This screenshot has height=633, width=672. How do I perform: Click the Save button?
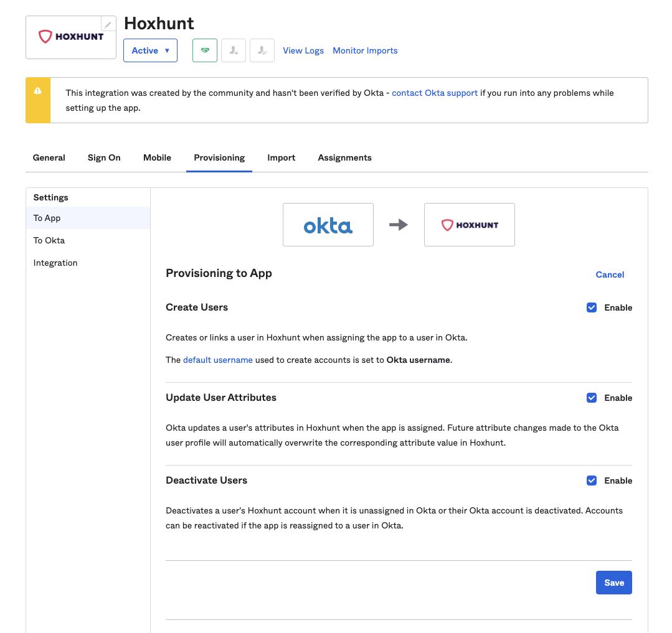613,583
